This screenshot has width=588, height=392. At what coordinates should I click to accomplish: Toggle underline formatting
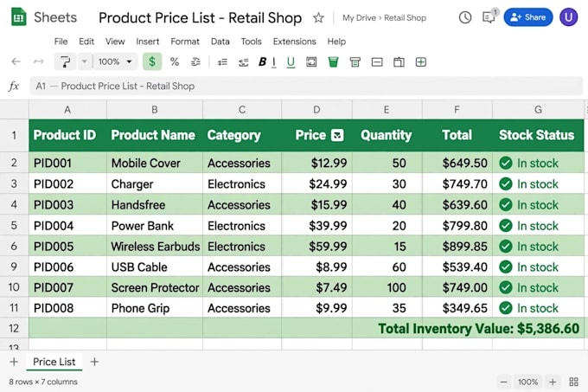(x=291, y=62)
